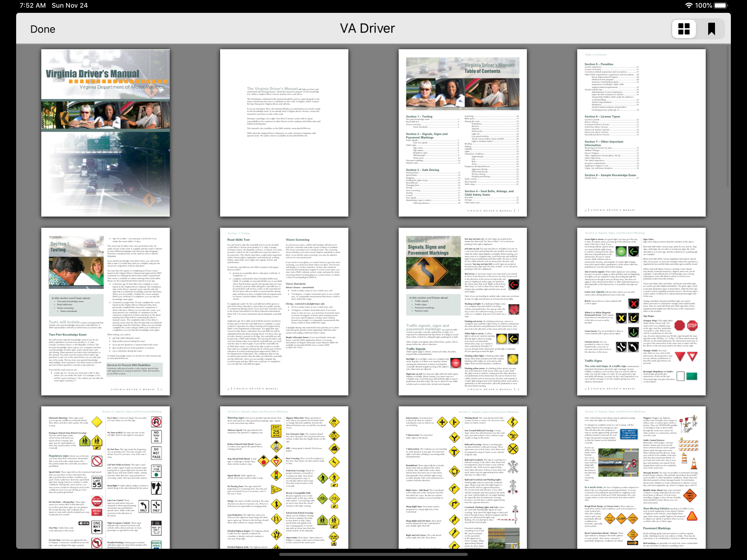Open the Warning signs page with Exit 25 MPH
747x560 pixels.
click(284, 477)
